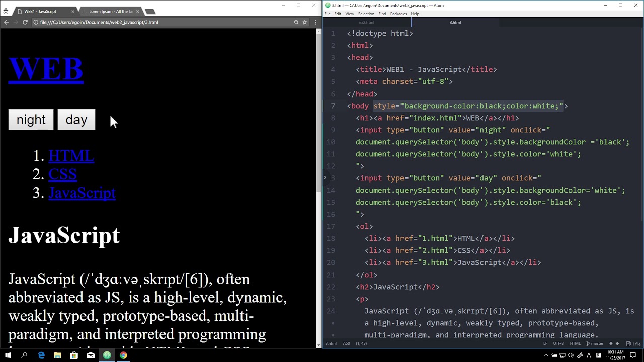Toggle the fold arrow beside line 13
Image resolution: width=644 pixels, height=362 pixels.
[x=325, y=178]
